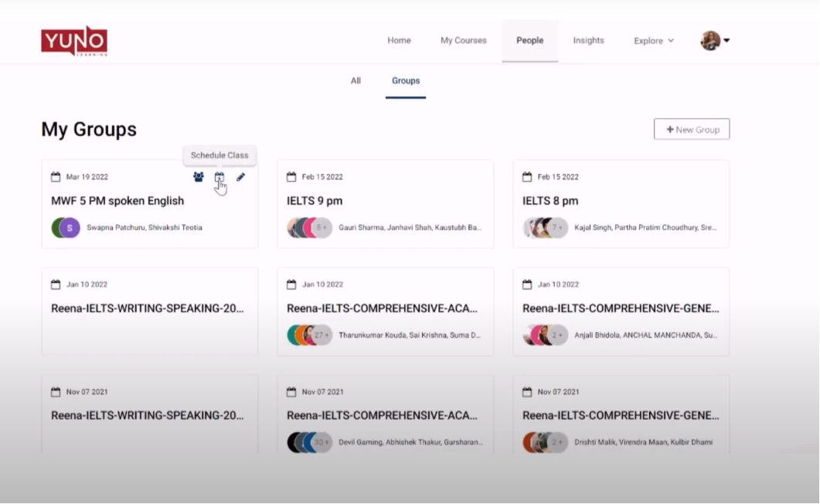Click the Yuno Learning logo
Viewport: 820px width, 504px height.
(x=74, y=41)
